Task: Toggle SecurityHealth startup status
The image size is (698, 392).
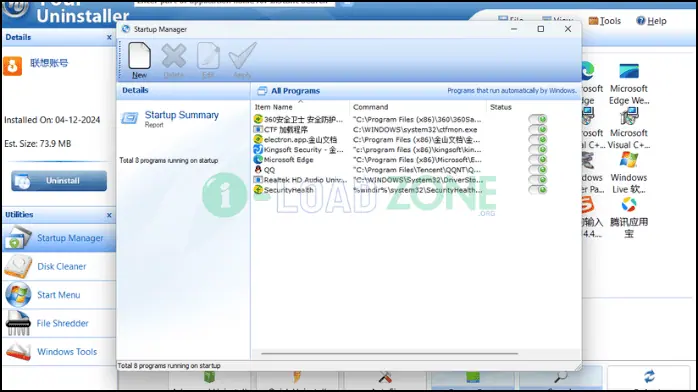Action: tap(538, 190)
